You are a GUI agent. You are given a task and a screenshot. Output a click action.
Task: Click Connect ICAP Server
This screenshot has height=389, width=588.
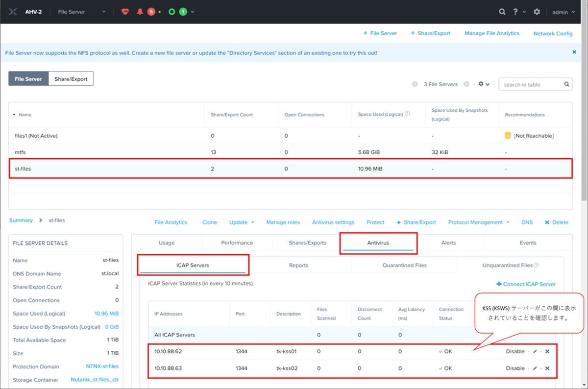(526, 284)
